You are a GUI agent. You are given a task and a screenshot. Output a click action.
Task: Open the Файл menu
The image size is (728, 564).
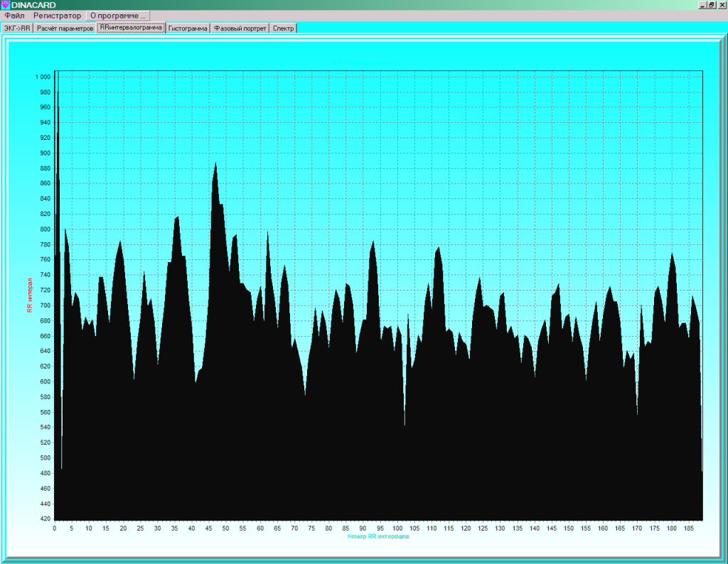tap(14, 16)
